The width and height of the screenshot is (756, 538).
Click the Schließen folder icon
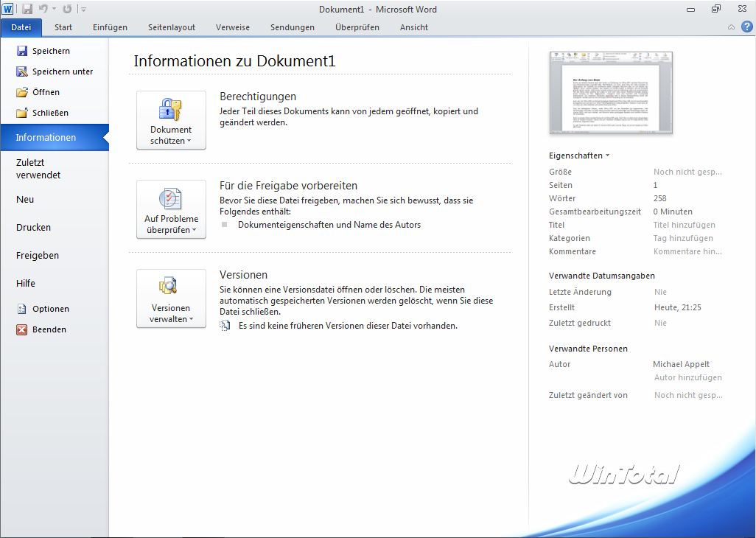coord(21,113)
